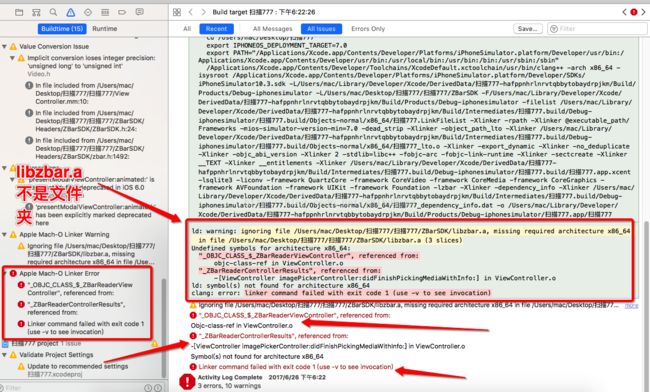
Task: Collapse the Value Conversion Issue group
Action: point(5,46)
